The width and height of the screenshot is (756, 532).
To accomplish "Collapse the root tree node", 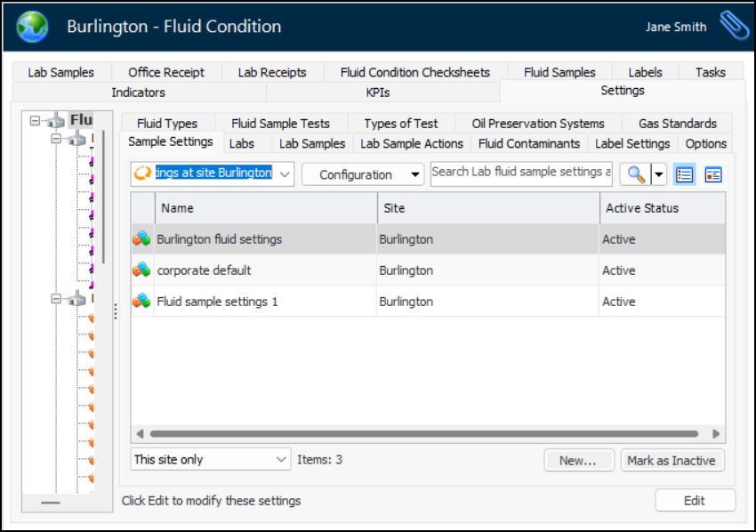I will pos(35,120).
